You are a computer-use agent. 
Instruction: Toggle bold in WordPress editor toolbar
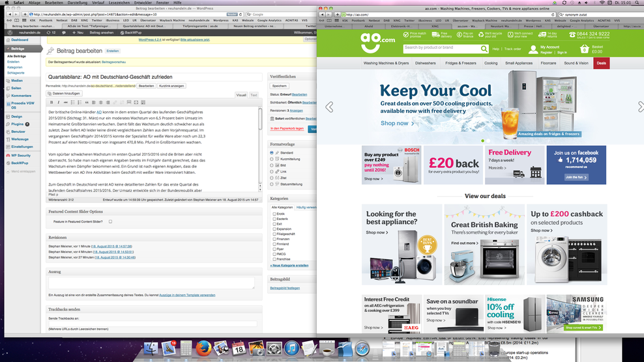click(51, 102)
